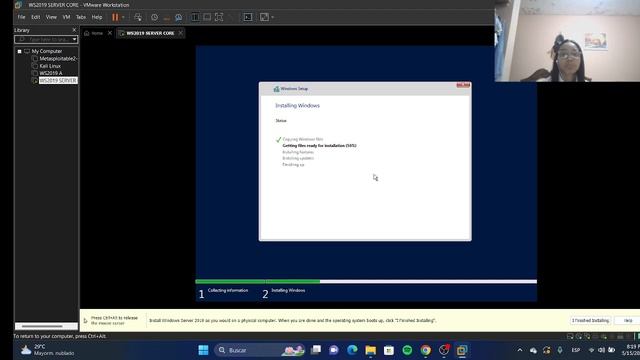Close the Library panel
640x360 pixels.
coord(74,30)
